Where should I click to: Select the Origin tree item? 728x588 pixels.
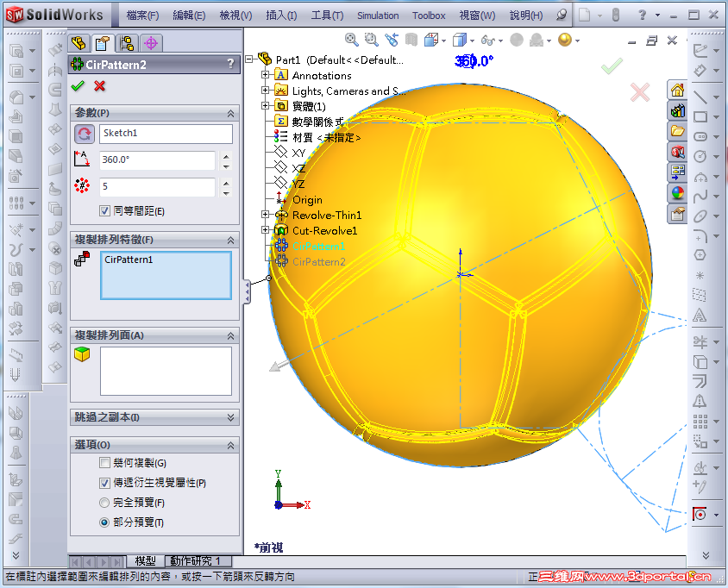(x=307, y=200)
